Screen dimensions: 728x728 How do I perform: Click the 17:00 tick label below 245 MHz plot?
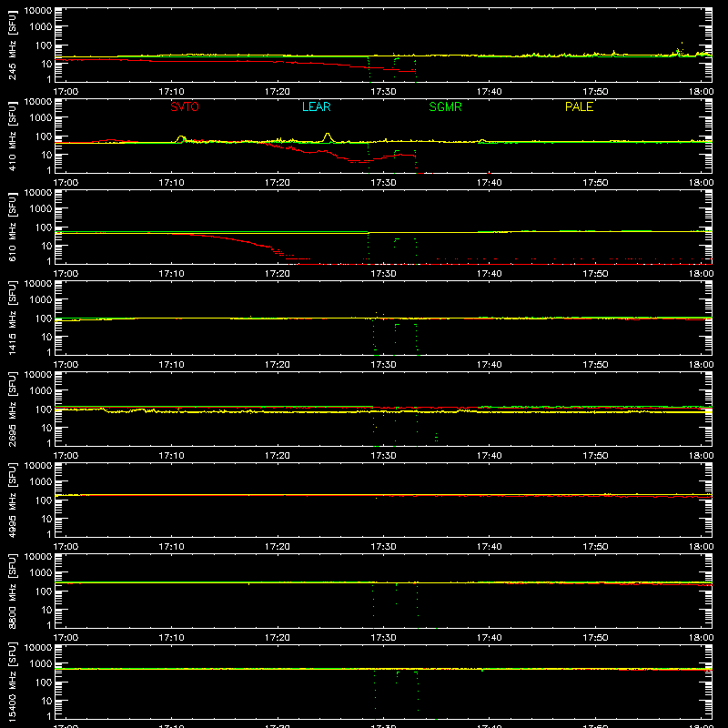click(66, 92)
